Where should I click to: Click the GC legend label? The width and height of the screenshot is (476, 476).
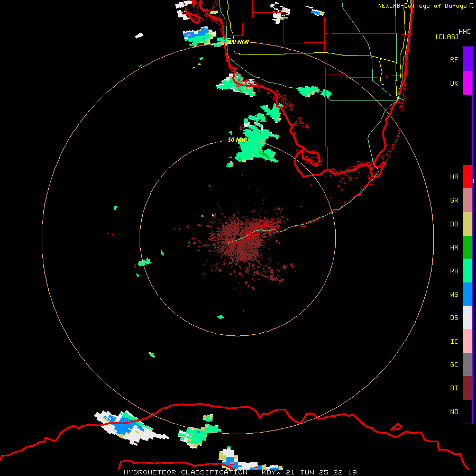[x=454, y=365]
